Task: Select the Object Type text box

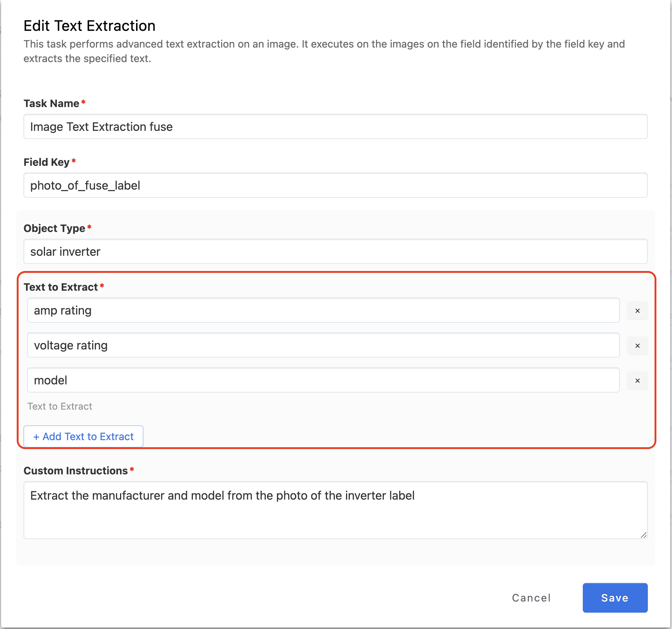Action: pos(335,252)
